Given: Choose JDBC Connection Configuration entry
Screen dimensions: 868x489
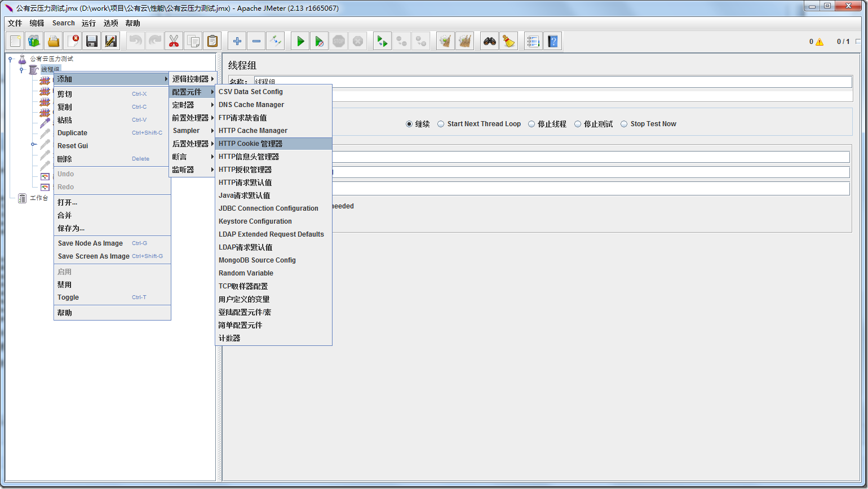Looking at the screenshot, I should point(273,208).
